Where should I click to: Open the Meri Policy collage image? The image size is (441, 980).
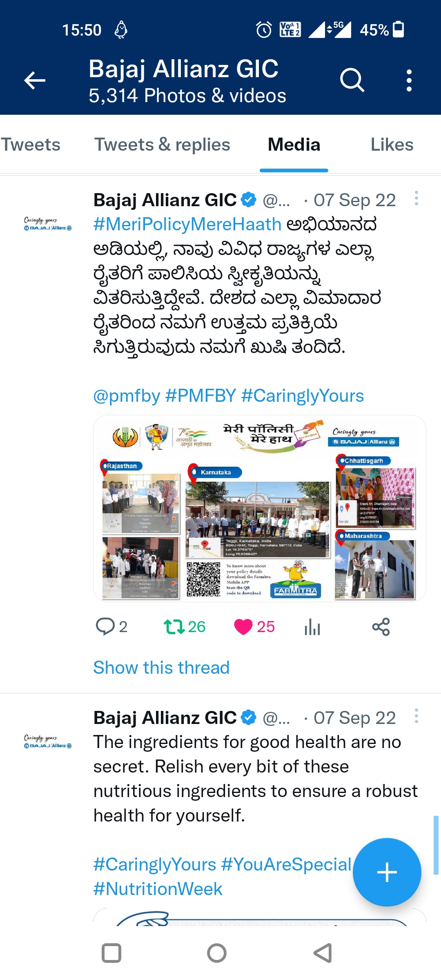[x=260, y=508]
